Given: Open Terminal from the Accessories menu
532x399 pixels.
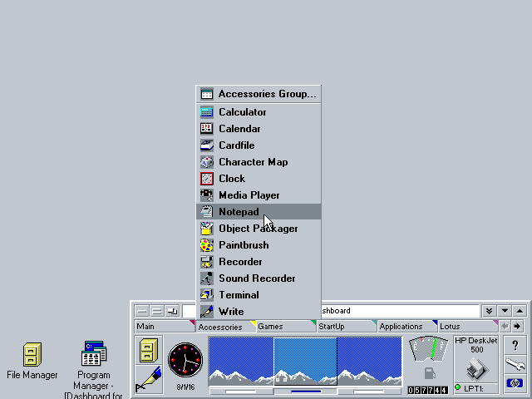Looking at the screenshot, I should point(259,295).
